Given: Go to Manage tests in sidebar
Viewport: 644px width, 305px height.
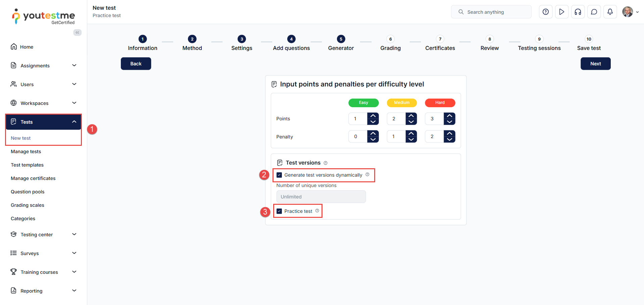Looking at the screenshot, I should 26,151.
